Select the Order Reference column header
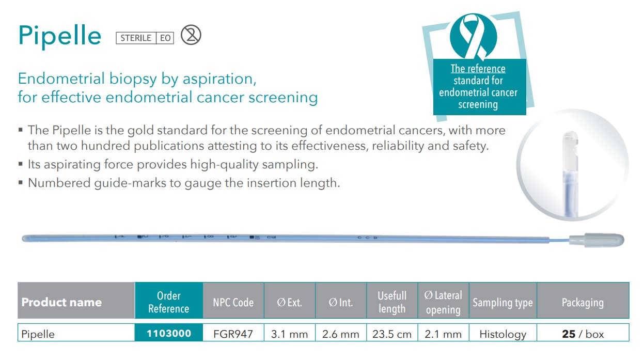Screen dimensions: 644x360 coord(169,302)
